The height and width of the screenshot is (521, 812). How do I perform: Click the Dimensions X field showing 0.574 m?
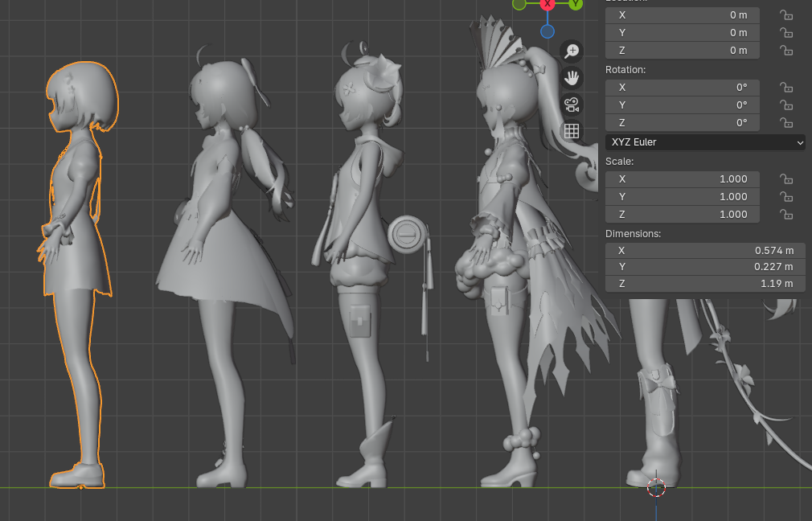click(705, 251)
